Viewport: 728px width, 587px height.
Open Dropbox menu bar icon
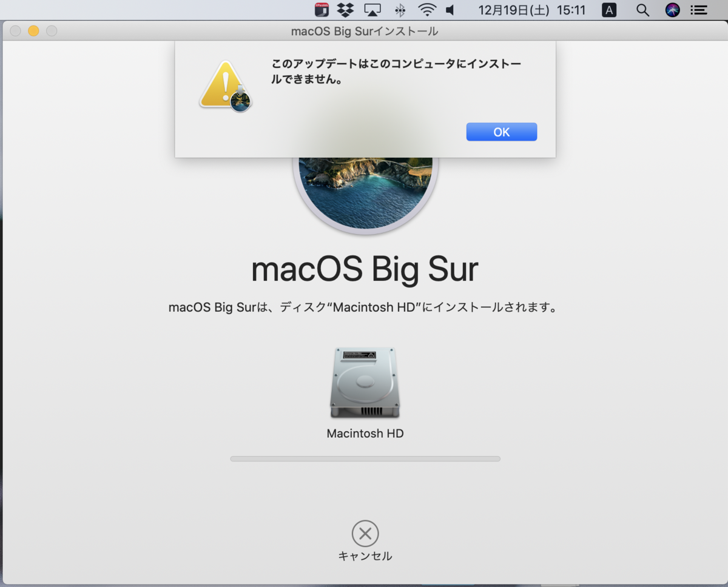click(345, 10)
